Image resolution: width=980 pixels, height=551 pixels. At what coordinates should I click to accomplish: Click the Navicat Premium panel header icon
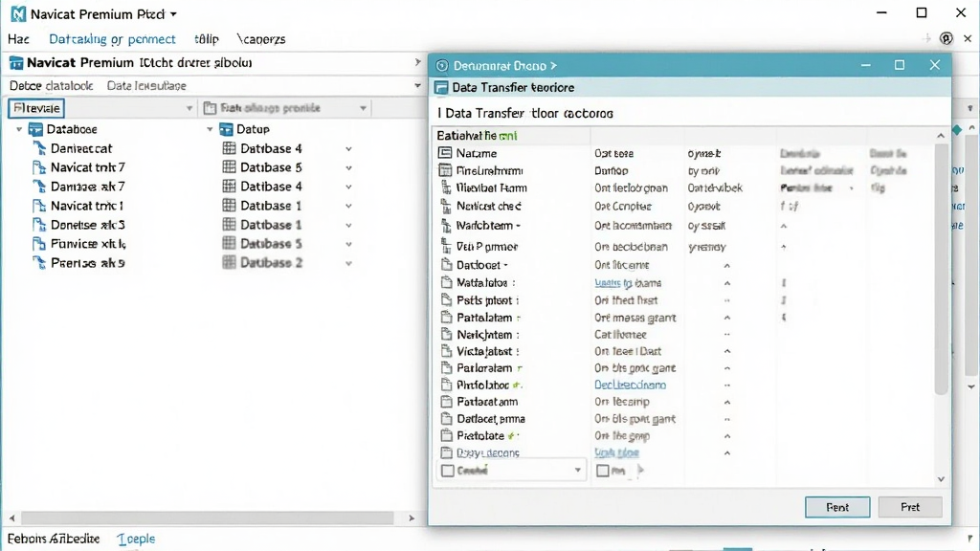[16, 62]
